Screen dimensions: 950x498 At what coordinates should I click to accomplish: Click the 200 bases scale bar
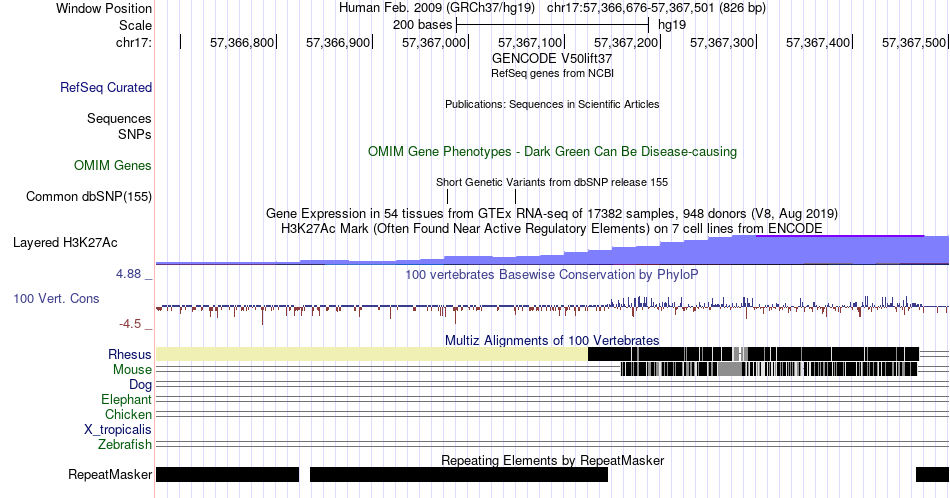pyautogui.click(x=553, y=25)
